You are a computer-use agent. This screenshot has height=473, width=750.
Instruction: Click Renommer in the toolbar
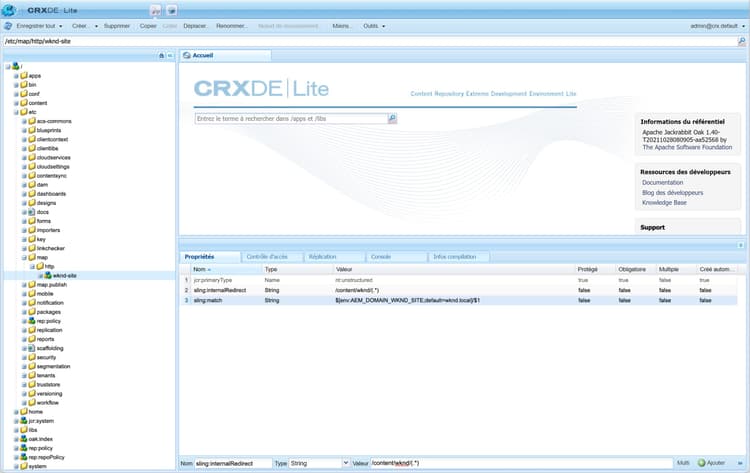pyautogui.click(x=232, y=26)
